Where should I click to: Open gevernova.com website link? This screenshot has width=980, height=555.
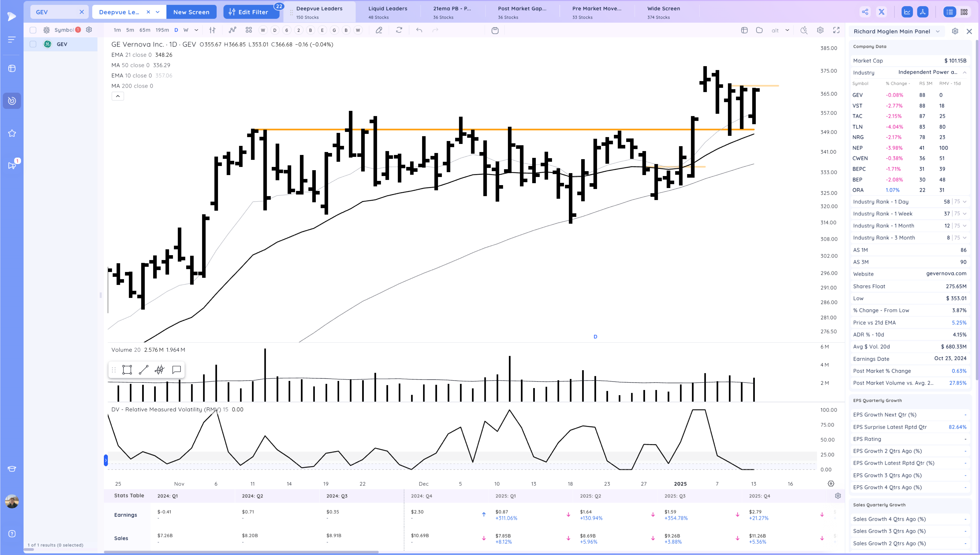click(946, 274)
